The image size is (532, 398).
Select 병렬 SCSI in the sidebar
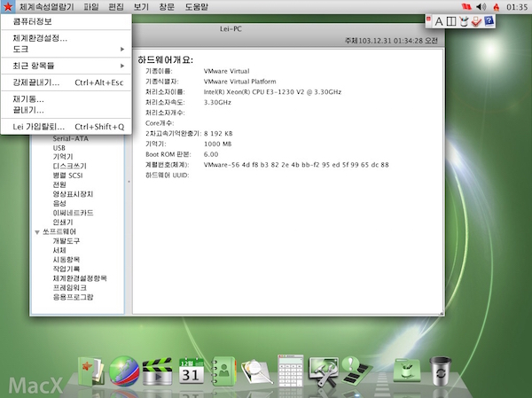[68, 176]
